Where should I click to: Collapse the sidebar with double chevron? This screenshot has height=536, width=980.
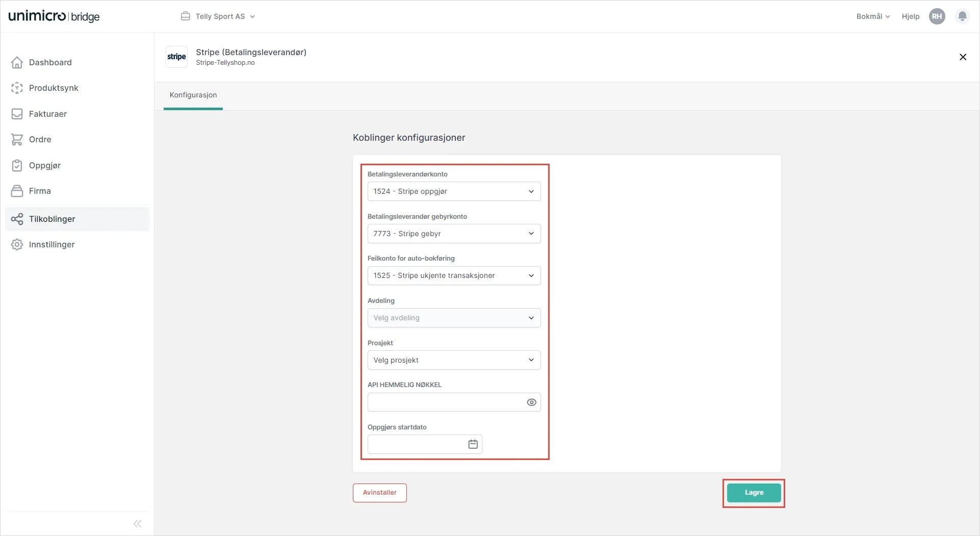(137, 524)
